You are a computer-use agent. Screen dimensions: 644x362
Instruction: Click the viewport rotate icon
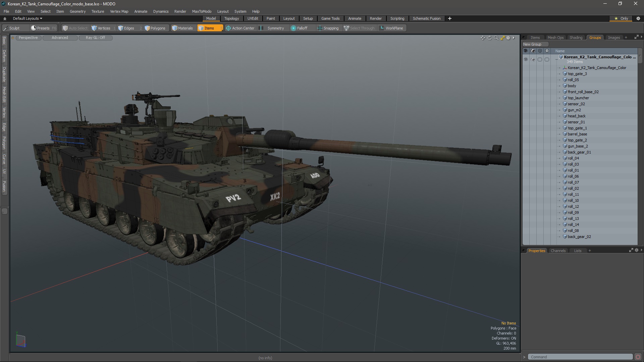489,38
